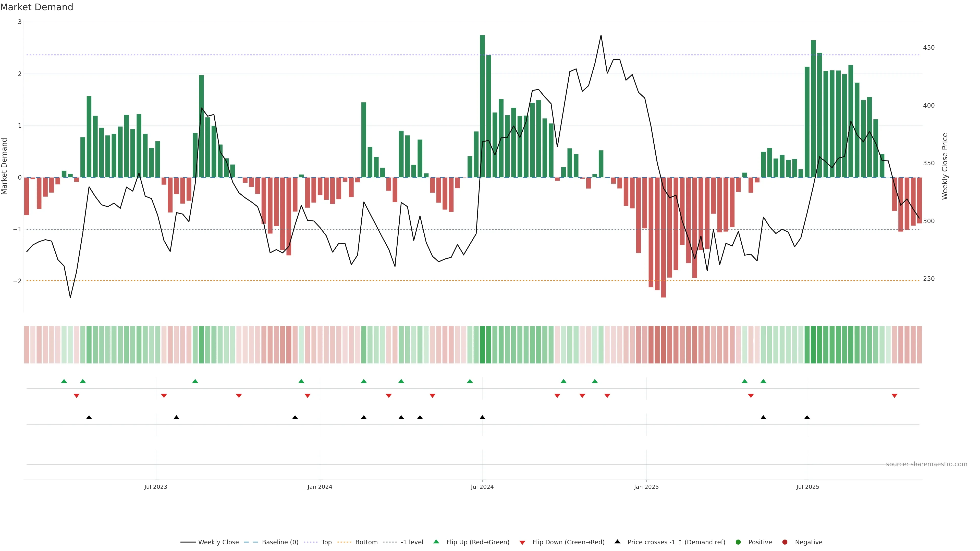Screen dimensions: 980x551
Task: Click the Jan 2025 axis label
Action: [x=646, y=487]
